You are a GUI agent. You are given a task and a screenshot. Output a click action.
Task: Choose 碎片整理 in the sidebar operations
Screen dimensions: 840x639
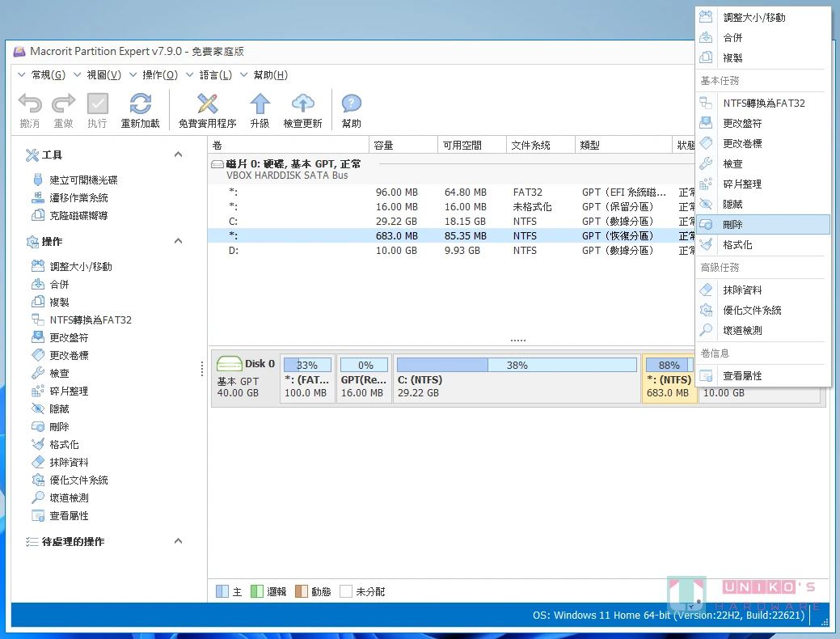60,391
